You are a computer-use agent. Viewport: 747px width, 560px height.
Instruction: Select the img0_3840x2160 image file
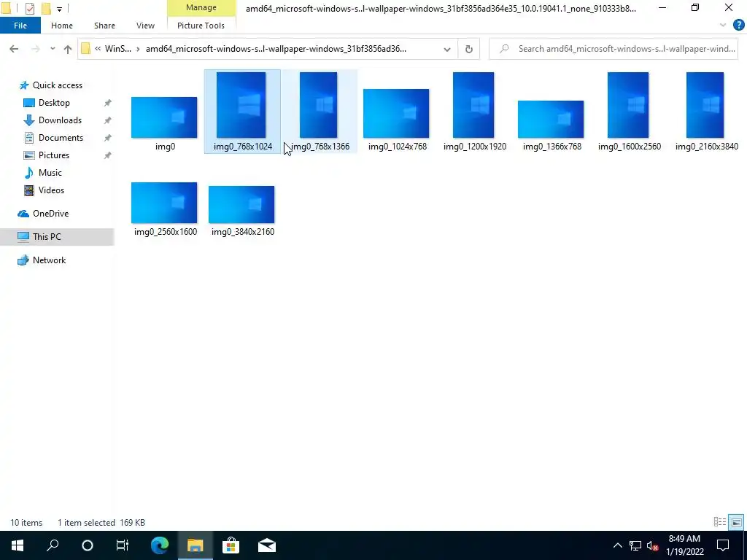click(241, 205)
